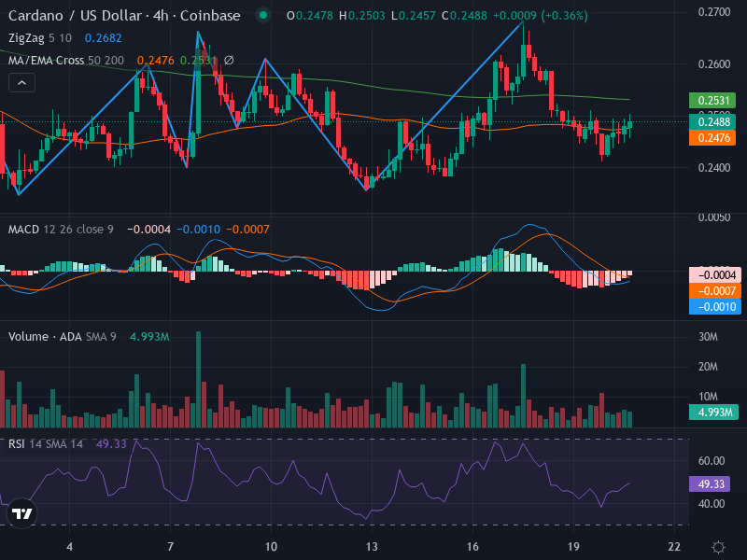Click the 30M volume axis label

[x=708, y=337]
